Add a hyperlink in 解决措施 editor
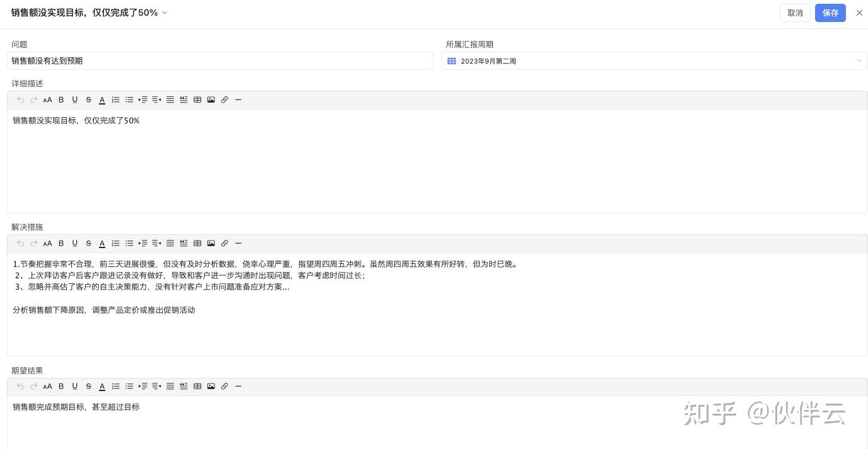This screenshot has height=449, width=868. pos(224,243)
